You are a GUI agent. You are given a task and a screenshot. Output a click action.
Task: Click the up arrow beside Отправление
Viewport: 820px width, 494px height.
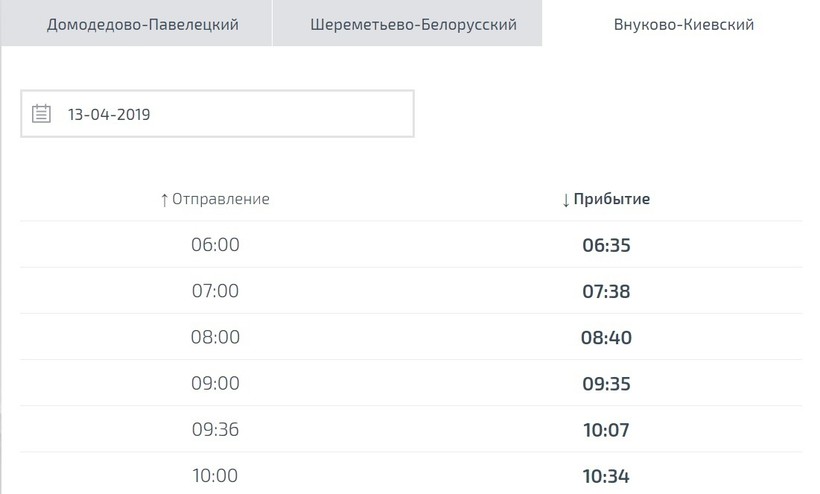(x=165, y=200)
